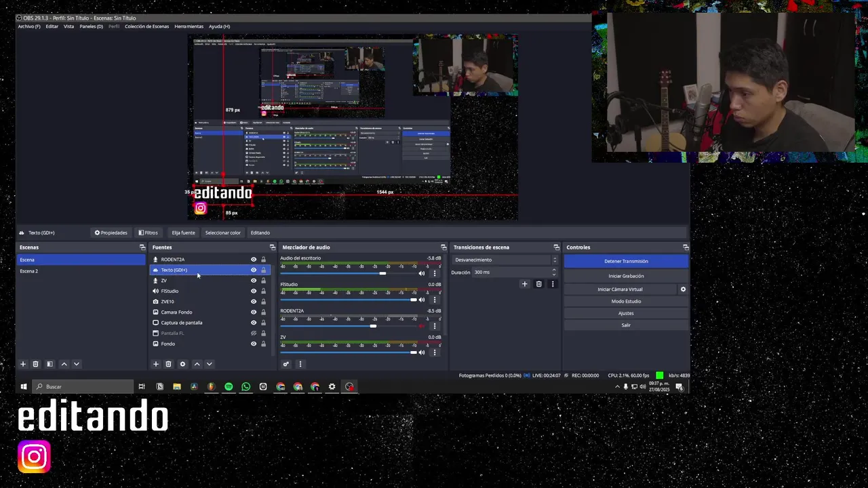Viewport: 868px width, 488px height.
Task: Open Herramientas menu
Action: click(x=189, y=26)
